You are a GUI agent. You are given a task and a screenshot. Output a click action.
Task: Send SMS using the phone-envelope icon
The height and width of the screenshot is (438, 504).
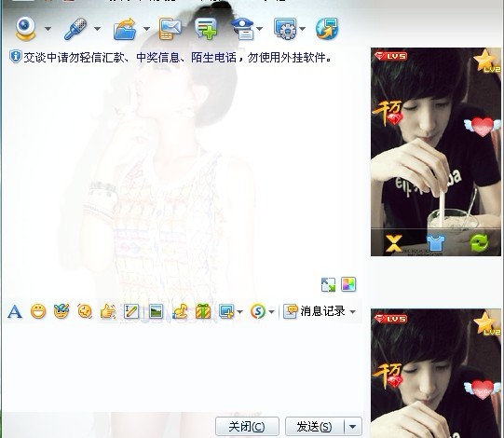click(170, 29)
